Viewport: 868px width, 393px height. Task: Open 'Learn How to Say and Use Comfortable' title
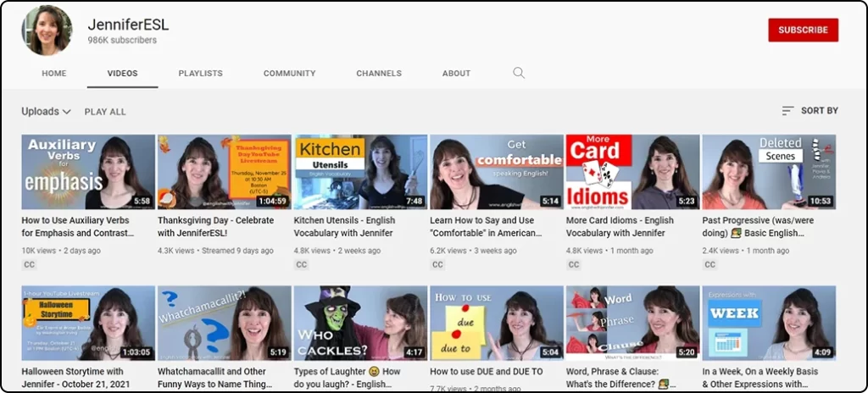pos(486,226)
